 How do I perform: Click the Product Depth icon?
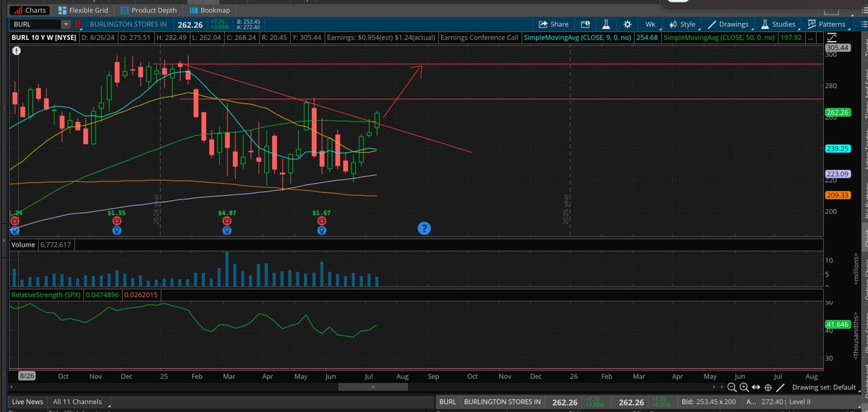pyautogui.click(x=126, y=10)
